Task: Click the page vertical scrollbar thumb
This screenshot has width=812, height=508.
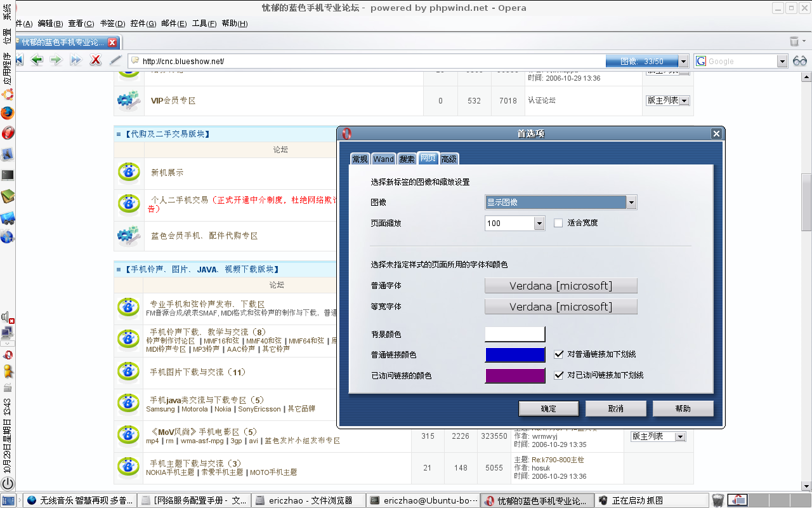Action: (x=806, y=203)
